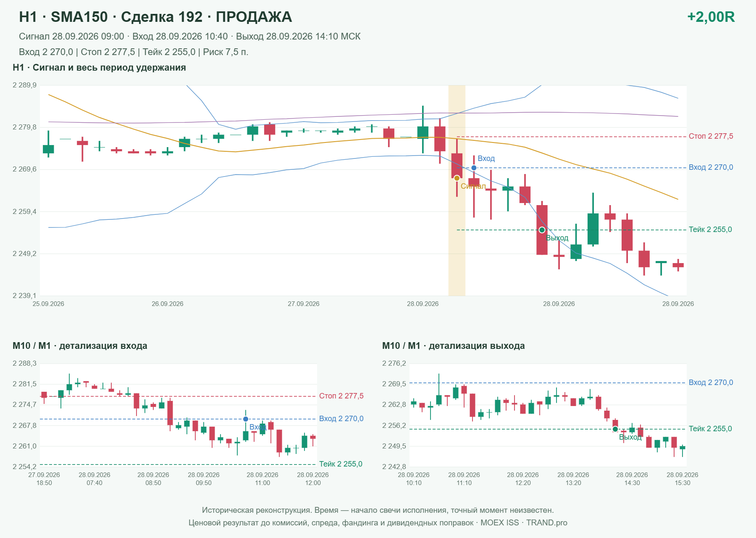The height and width of the screenshot is (538, 756).
Task: Click the 2 249,2 axis value on H1 chart
Action: tap(24, 253)
